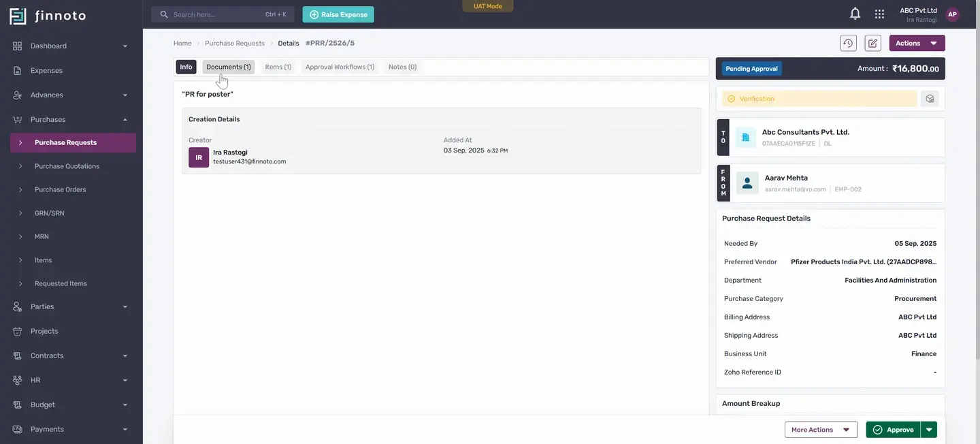
Task: Click the Payments sidebar icon
Action: pos(18,429)
